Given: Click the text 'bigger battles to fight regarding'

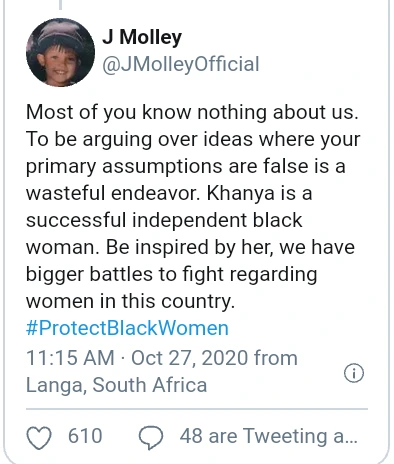Looking at the screenshot, I should (x=172, y=274).
